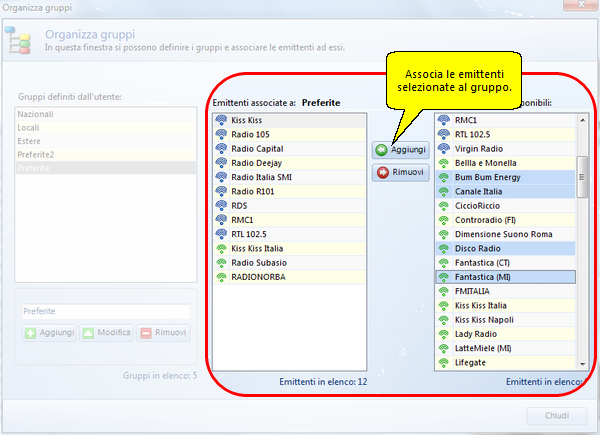Click the scroll up arrow of available stations
The height and width of the screenshot is (435, 600).
(582, 120)
